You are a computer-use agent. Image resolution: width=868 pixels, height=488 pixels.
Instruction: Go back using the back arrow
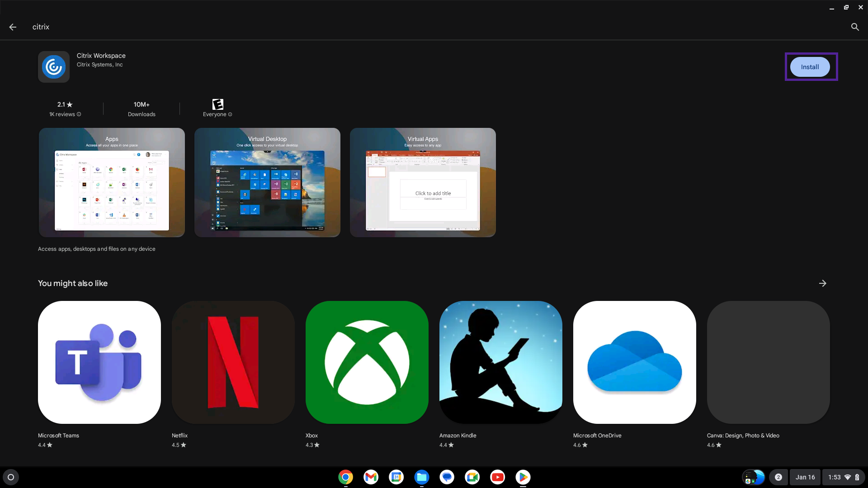[13, 27]
